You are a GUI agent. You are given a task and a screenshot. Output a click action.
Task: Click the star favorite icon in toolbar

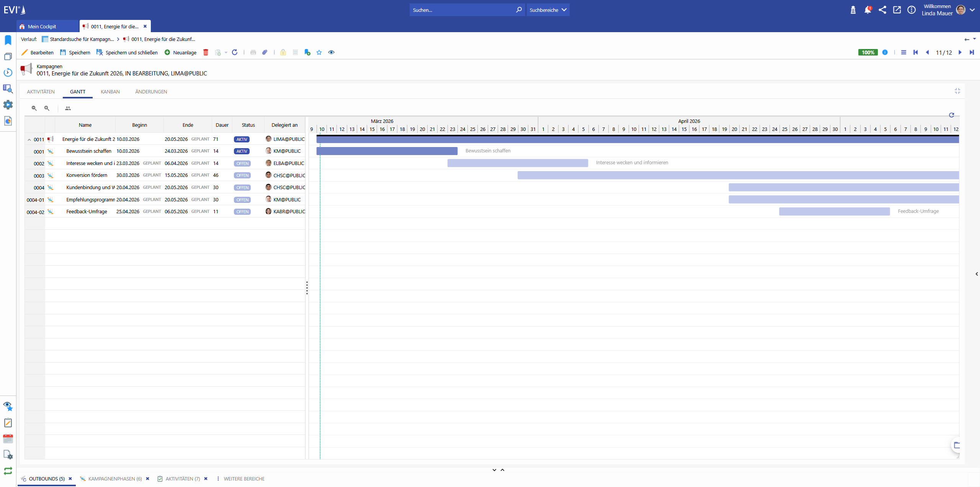tap(319, 52)
